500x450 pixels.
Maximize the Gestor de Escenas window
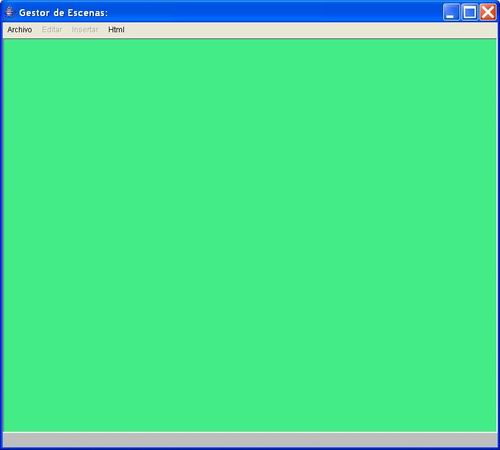pos(470,12)
